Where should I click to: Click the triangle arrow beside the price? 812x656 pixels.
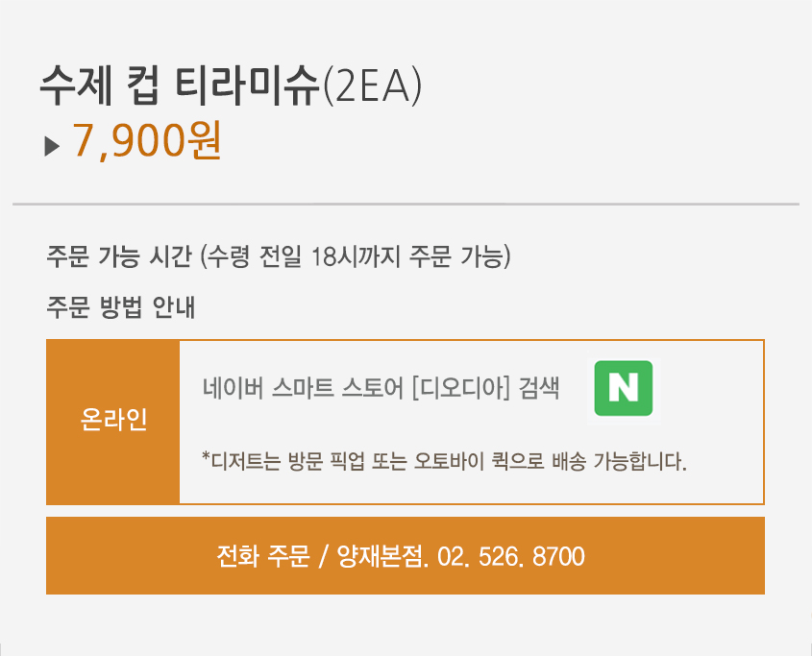[x=52, y=147]
